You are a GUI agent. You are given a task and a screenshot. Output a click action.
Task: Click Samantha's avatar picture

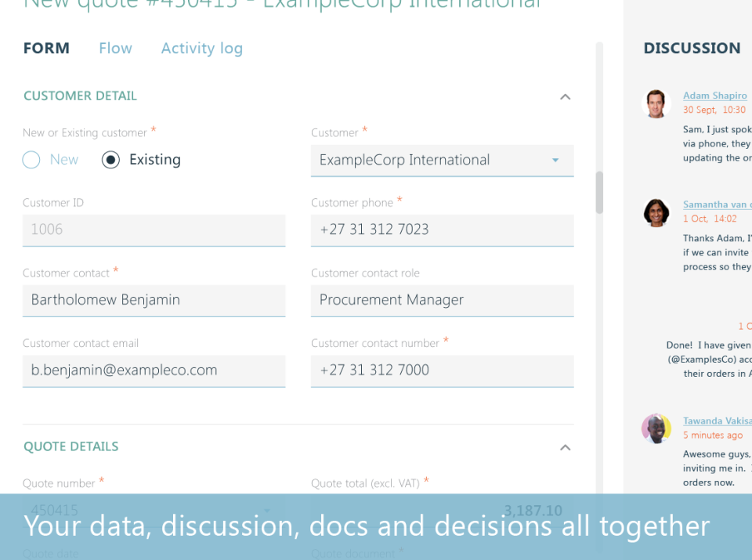(656, 212)
